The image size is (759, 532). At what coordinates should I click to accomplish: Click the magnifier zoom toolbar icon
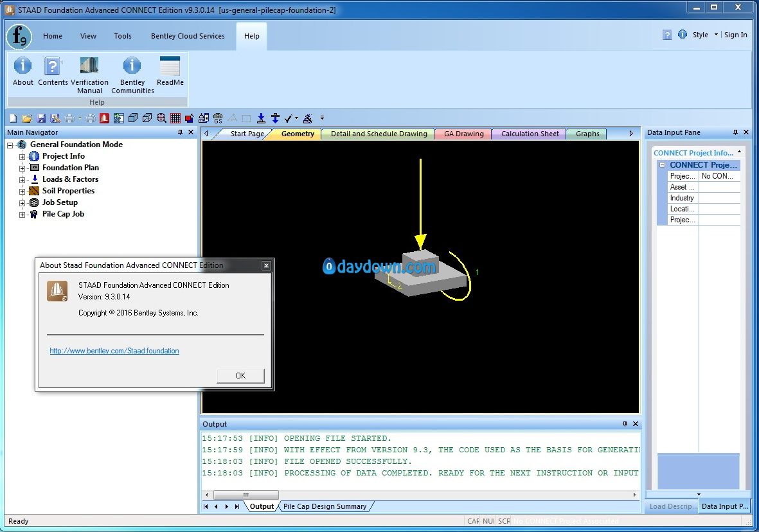[161, 118]
